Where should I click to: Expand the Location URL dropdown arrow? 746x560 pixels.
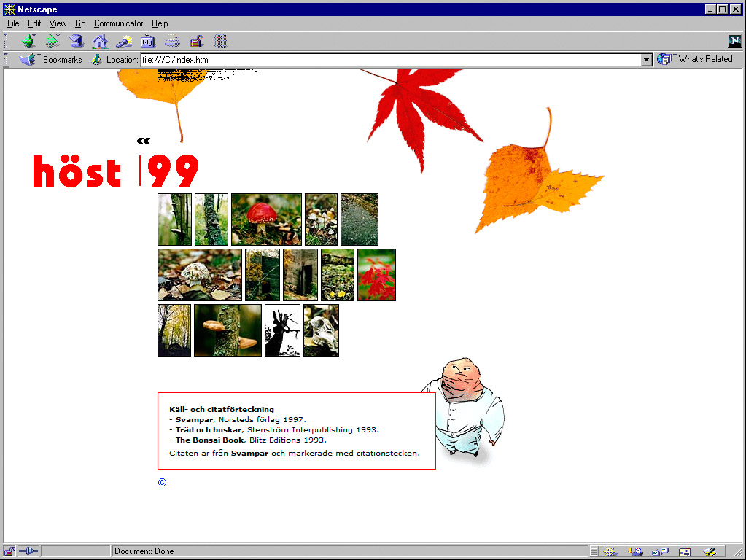coord(646,60)
